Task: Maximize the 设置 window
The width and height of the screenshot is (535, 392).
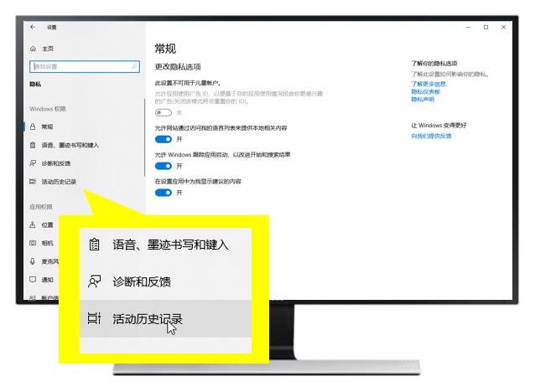Action: (486, 28)
